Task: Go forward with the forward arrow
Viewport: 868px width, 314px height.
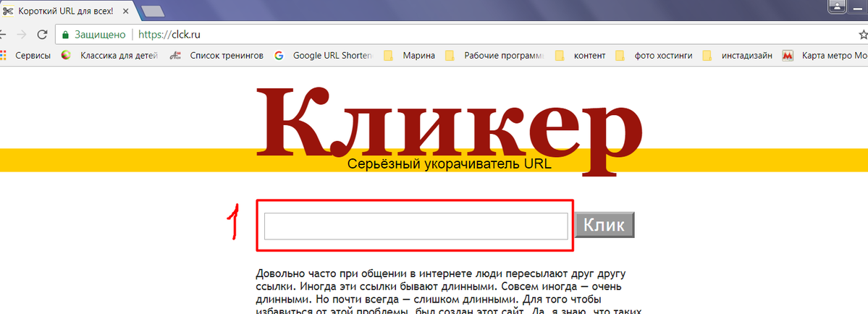Action: point(22,35)
